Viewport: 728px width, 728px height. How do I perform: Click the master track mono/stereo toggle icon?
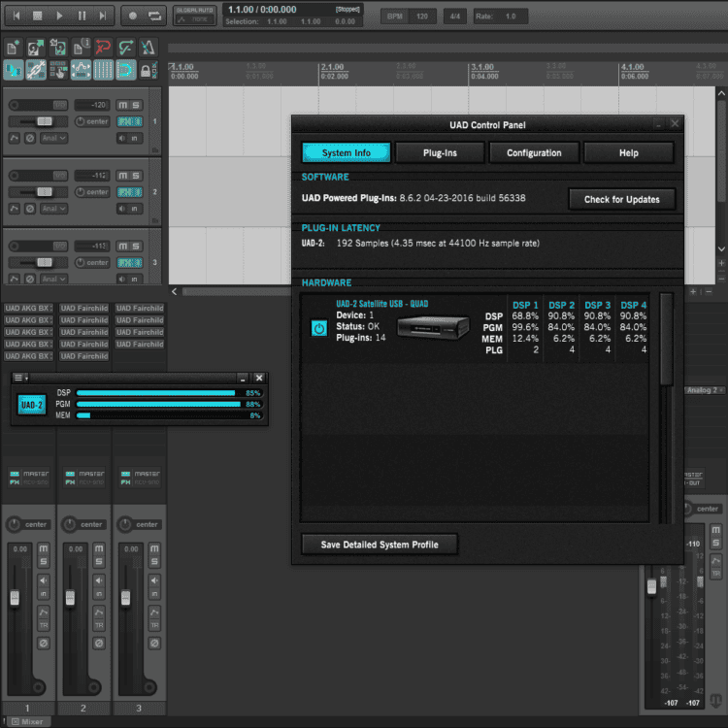pyautogui.click(x=715, y=699)
